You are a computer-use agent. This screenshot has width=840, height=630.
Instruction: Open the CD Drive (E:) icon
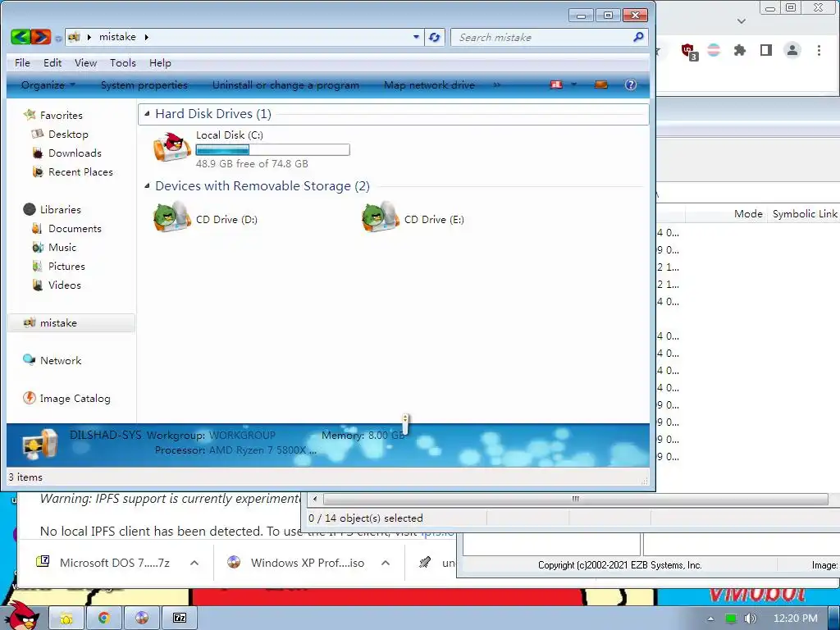(381, 217)
